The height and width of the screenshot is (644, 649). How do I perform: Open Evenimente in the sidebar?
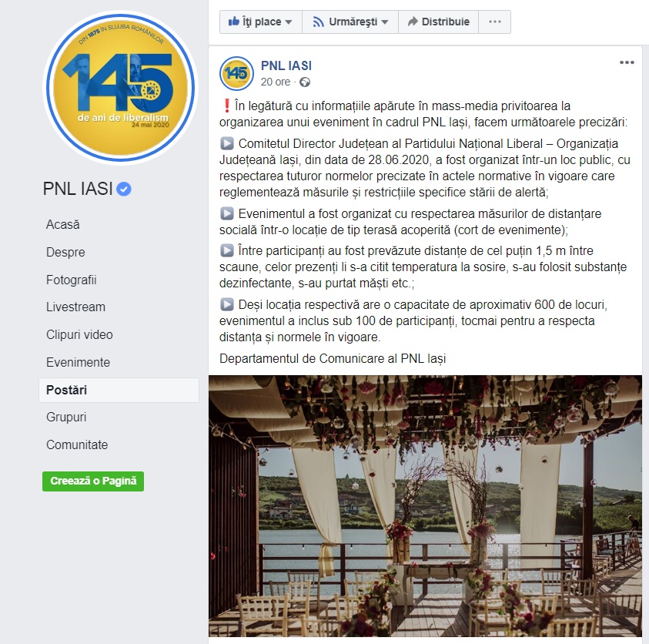[79, 362]
